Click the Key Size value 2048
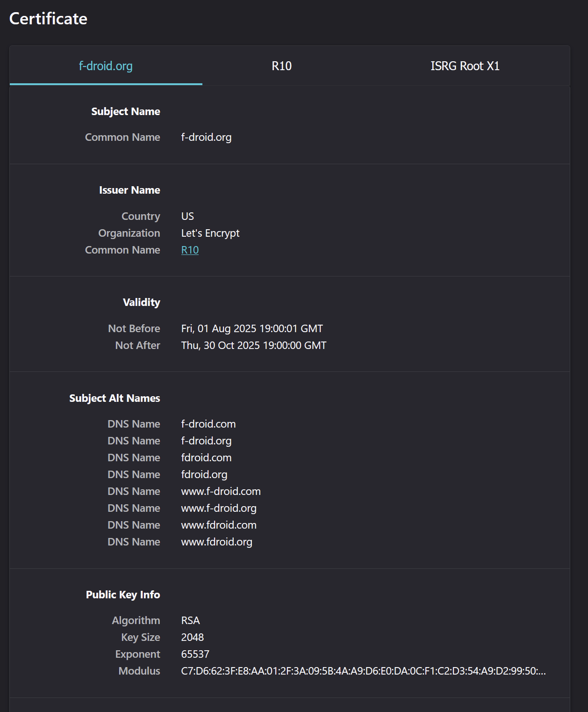 pos(192,637)
